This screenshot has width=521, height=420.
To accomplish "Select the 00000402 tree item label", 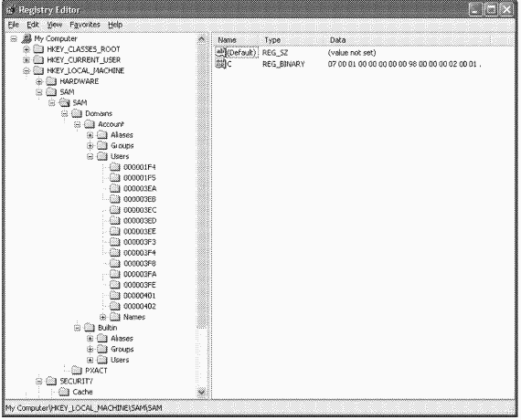I will [x=139, y=306].
